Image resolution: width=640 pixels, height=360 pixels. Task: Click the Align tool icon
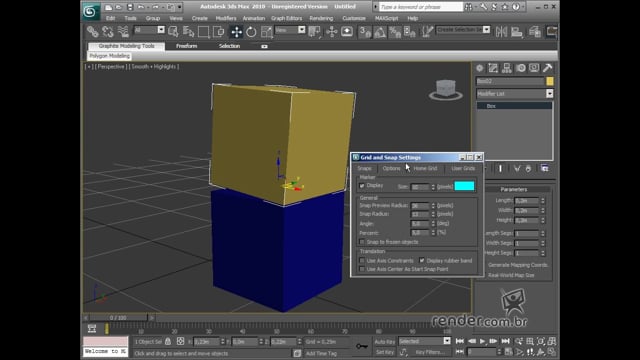pyautogui.click(x=517, y=31)
